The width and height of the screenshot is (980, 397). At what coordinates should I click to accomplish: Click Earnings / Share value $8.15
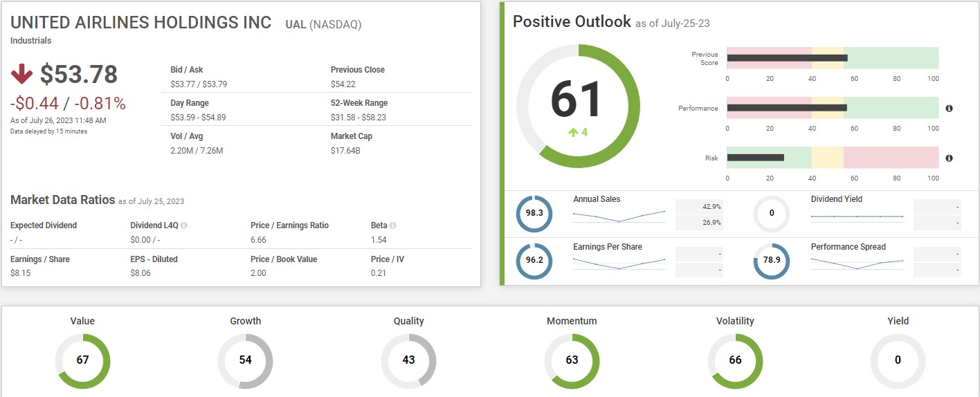21,273
